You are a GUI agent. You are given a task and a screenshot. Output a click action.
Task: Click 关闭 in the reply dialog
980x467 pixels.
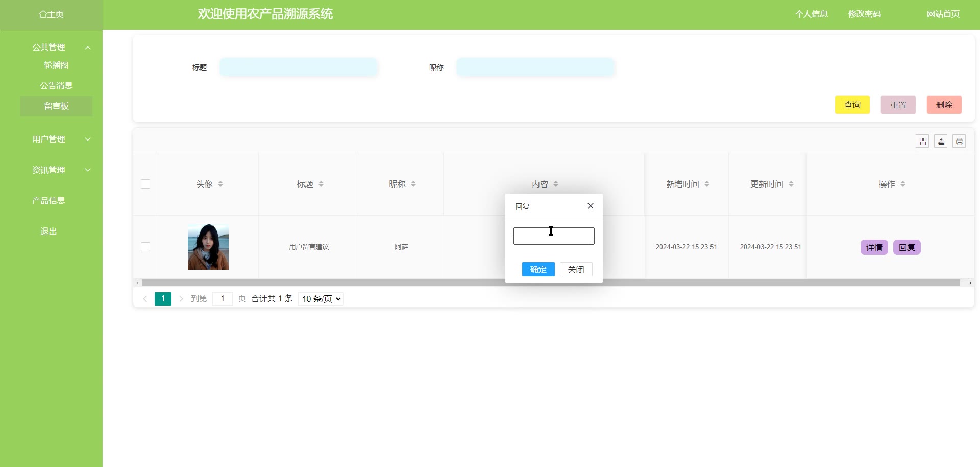(576, 269)
